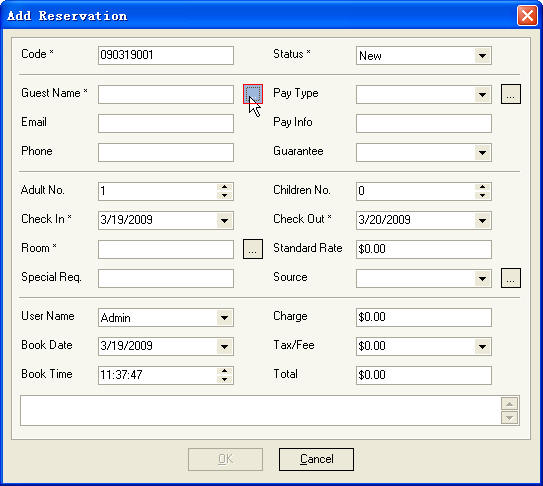
Task: Open the Book Date calendar dropdown
Action: tap(224, 346)
